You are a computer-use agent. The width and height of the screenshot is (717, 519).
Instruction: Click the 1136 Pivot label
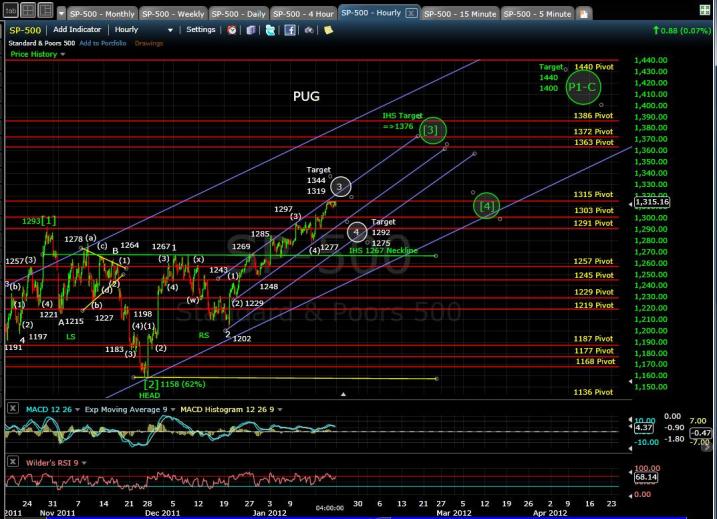click(x=593, y=392)
